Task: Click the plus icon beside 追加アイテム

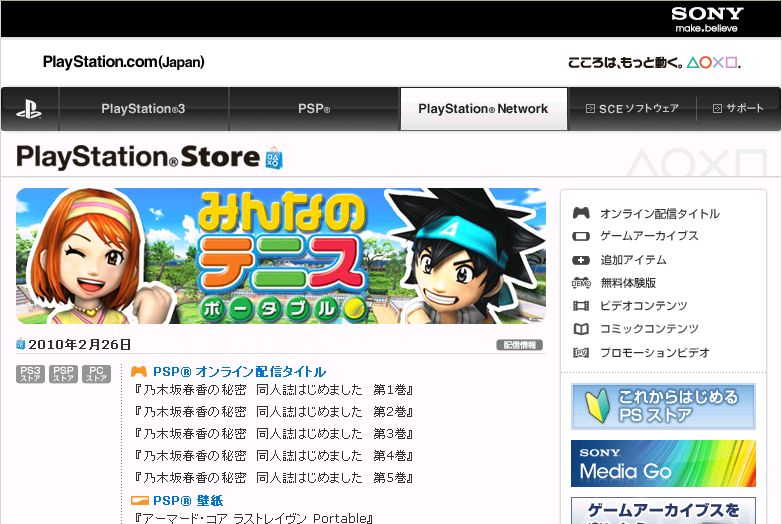Action: point(581,260)
